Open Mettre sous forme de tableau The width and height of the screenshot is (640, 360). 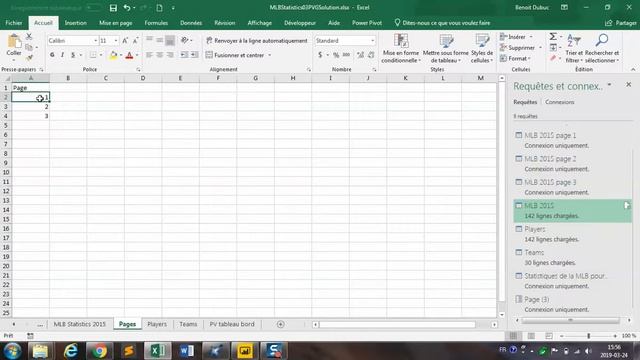(446, 49)
